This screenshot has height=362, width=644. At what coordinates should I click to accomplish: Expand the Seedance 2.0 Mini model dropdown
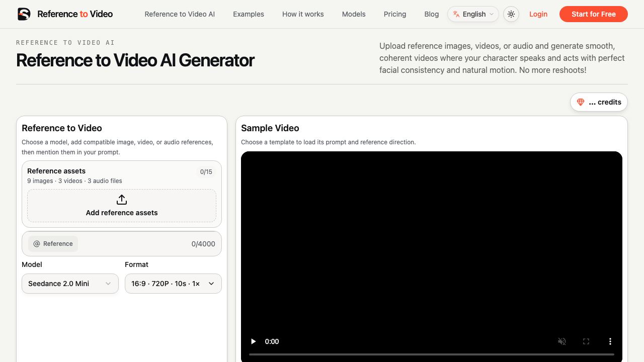(70, 284)
